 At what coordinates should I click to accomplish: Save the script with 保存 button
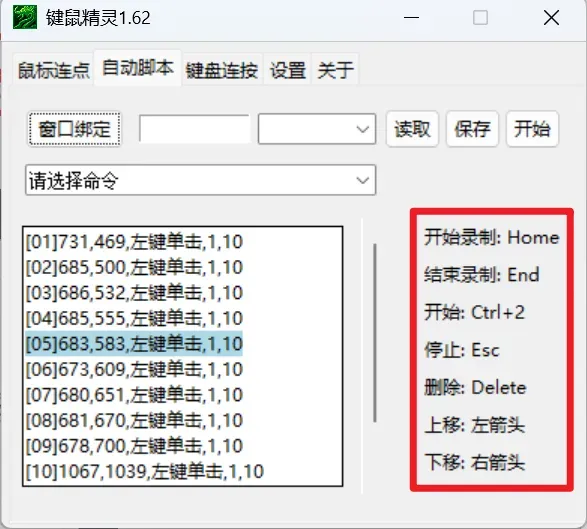click(x=472, y=129)
